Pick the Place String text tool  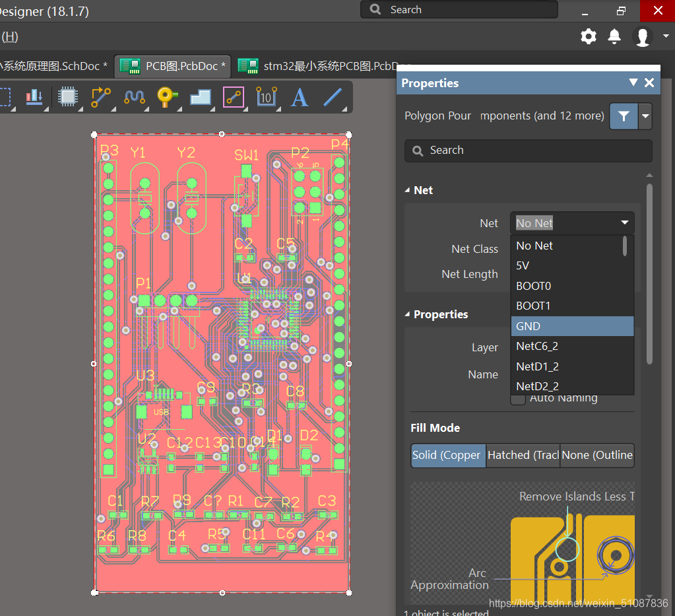point(300,97)
